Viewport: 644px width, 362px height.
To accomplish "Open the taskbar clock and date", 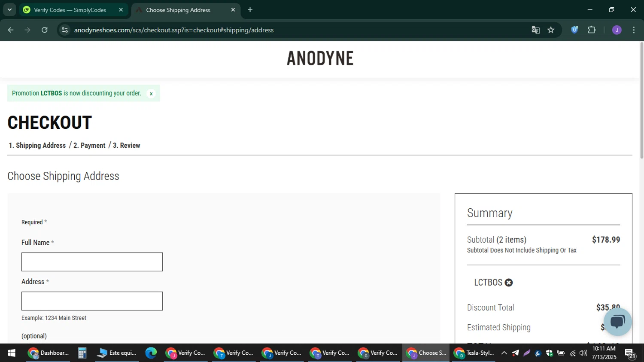I will (x=604, y=353).
